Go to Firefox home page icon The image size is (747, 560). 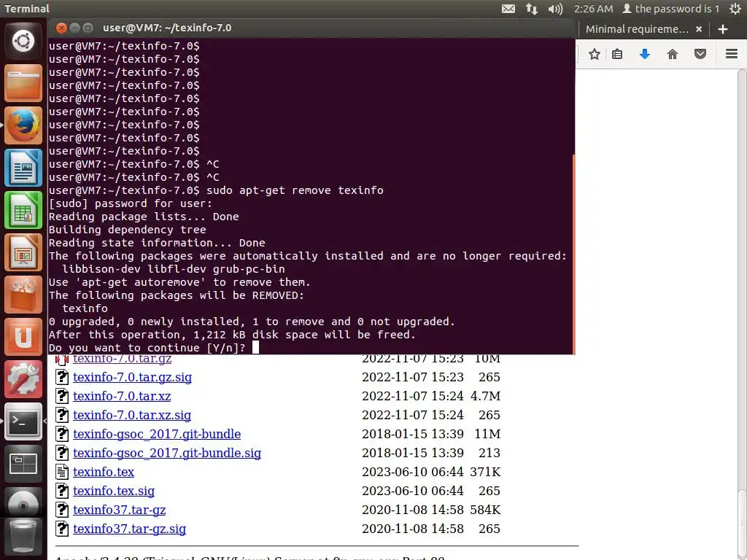tap(672, 54)
